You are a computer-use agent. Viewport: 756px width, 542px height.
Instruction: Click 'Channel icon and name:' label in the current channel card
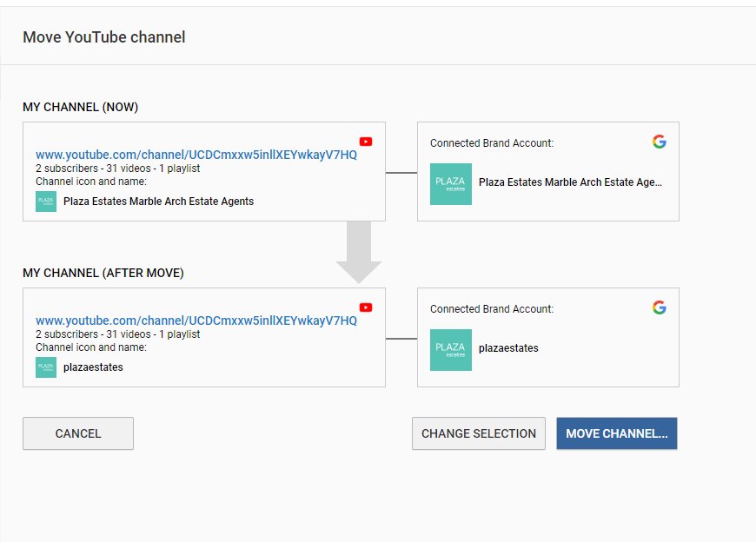click(x=91, y=182)
